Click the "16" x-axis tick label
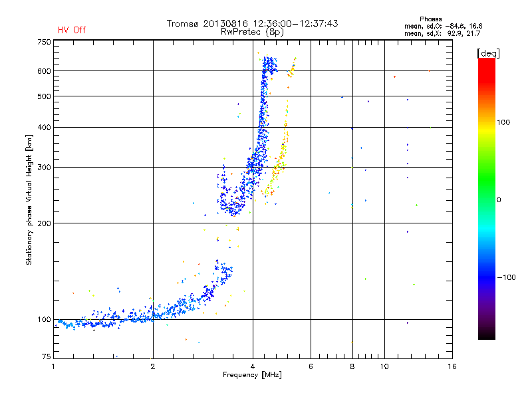The height and width of the screenshot is (399, 532). [x=452, y=366]
